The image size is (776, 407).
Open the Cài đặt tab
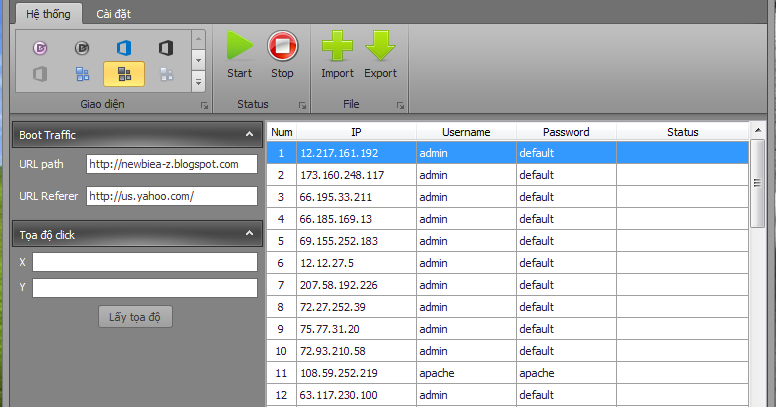113,14
